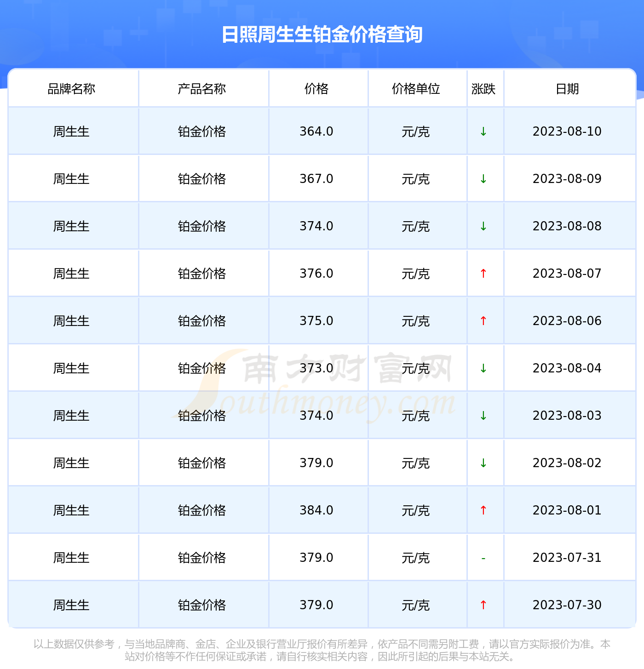
Task: Click the date 2023-07-30
Action: (x=567, y=605)
